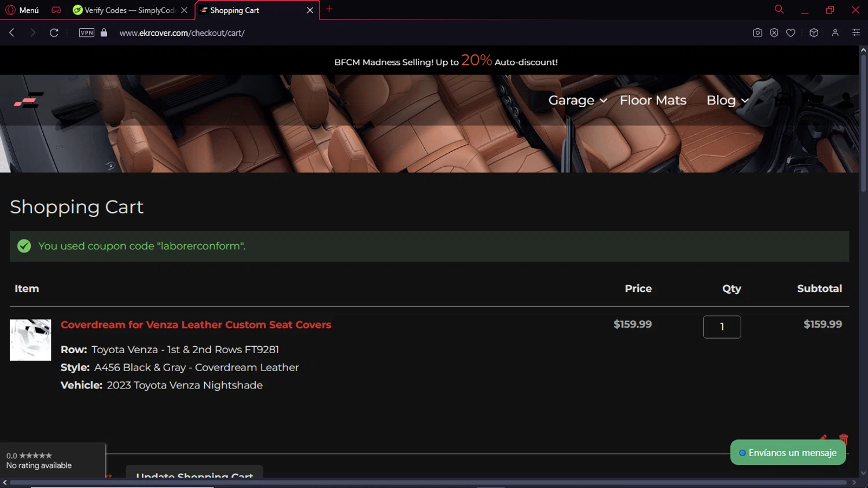Open the ad blocker shield icon
Image resolution: width=868 pixels, height=488 pixels.
click(x=774, y=33)
